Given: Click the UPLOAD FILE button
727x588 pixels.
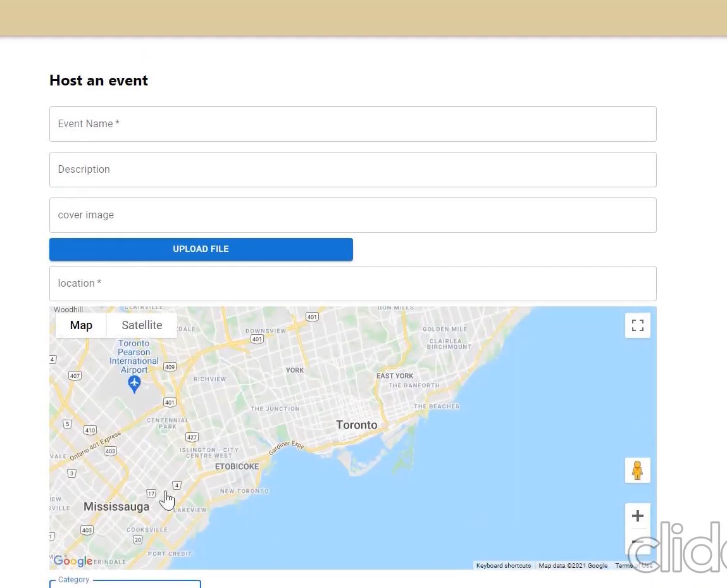Looking at the screenshot, I should click(201, 249).
